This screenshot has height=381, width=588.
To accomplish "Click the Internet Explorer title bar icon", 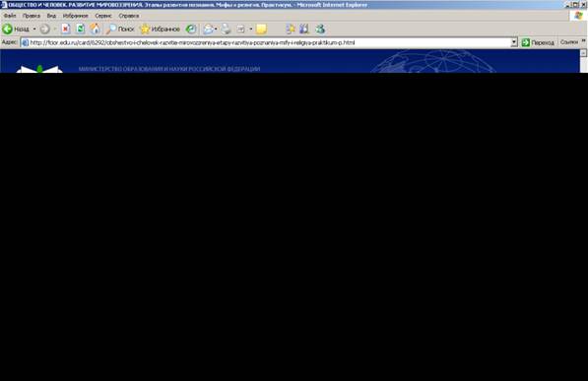I will click(x=4, y=5).
